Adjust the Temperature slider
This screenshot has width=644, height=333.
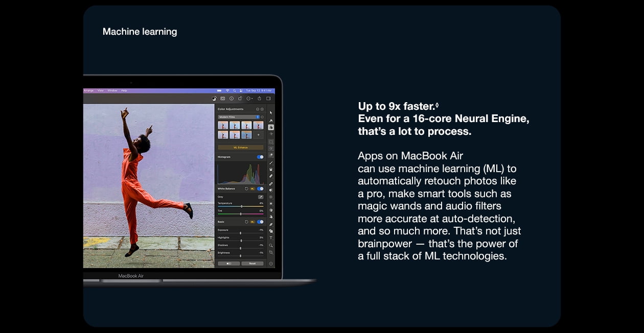click(x=241, y=206)
